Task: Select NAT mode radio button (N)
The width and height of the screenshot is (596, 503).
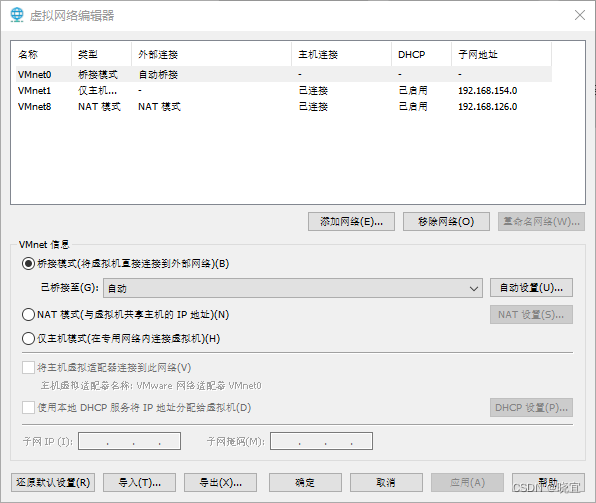Action: tap(29, 315)
